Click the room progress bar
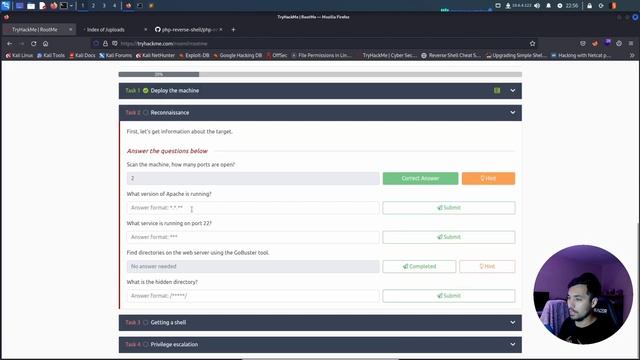This screenshot has height=360, width=640. pyautogui.click(x=320, y=74)
